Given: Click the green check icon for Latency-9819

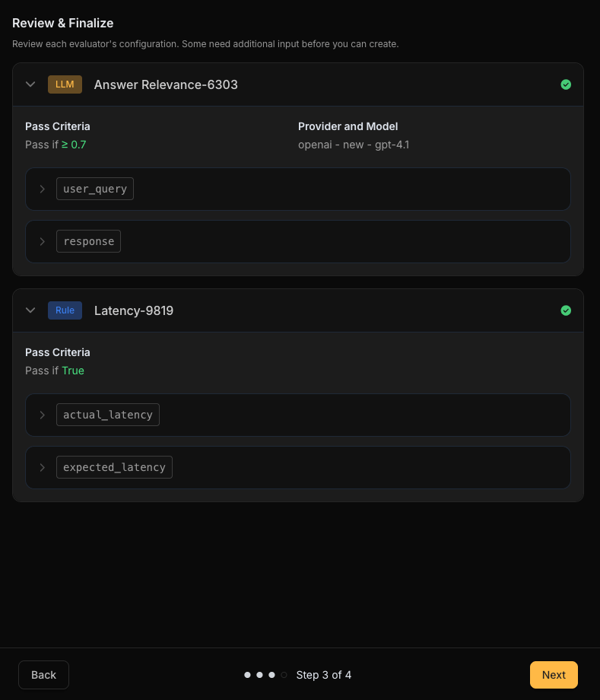Looking at the screenshot, I should click(x=566, y=310).
